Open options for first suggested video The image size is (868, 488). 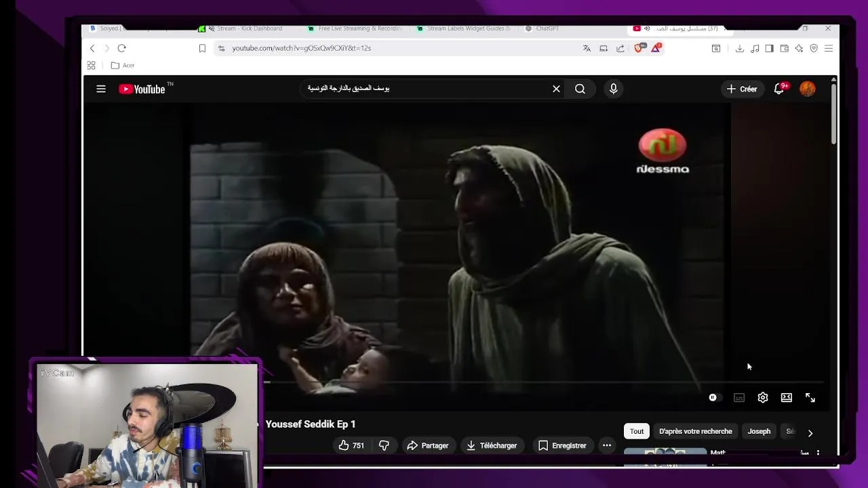tap(818, 453)
